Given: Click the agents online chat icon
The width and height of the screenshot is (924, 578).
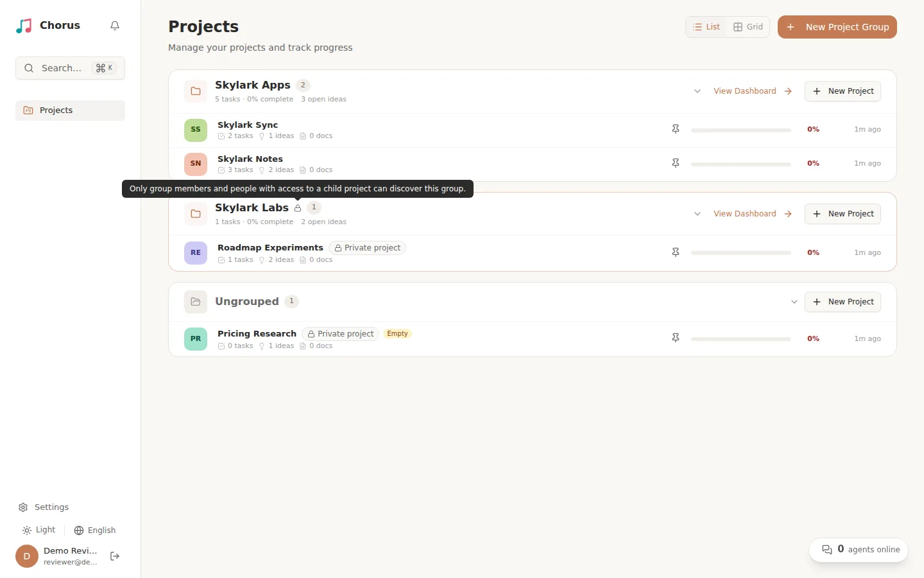Looking at the screenshot, I should 827,550.
